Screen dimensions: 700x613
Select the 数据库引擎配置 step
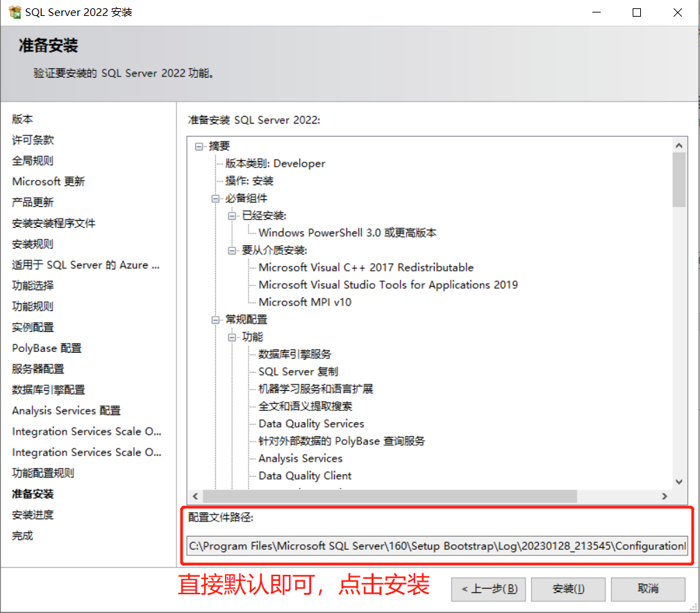click(x=48, y=390)
